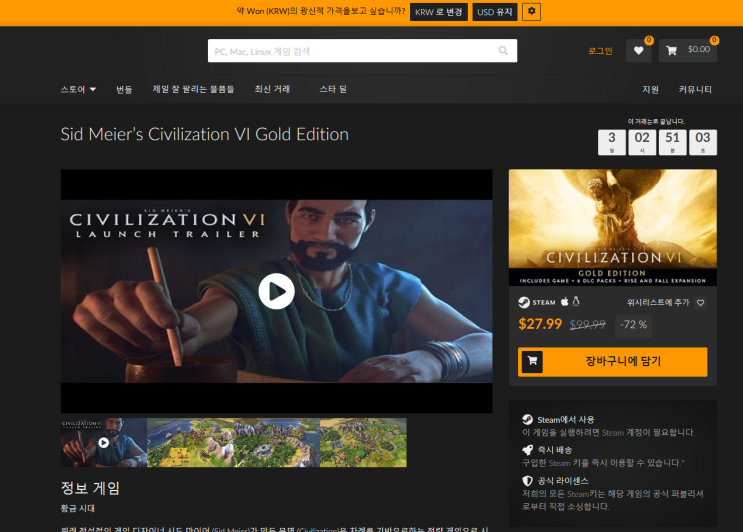Click the search magnifier icon
This screenshot has width=743, height=532.
(503, 51)
